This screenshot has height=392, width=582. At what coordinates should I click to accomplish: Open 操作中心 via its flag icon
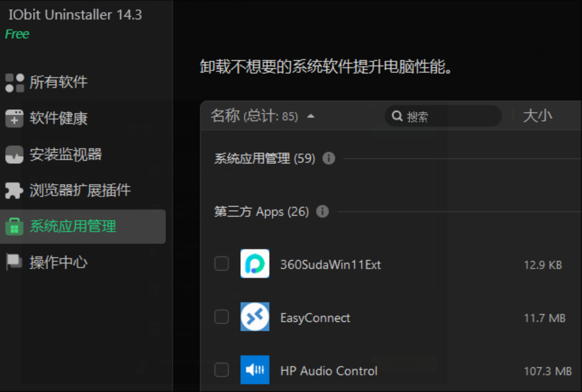click(x=14, y=262)
